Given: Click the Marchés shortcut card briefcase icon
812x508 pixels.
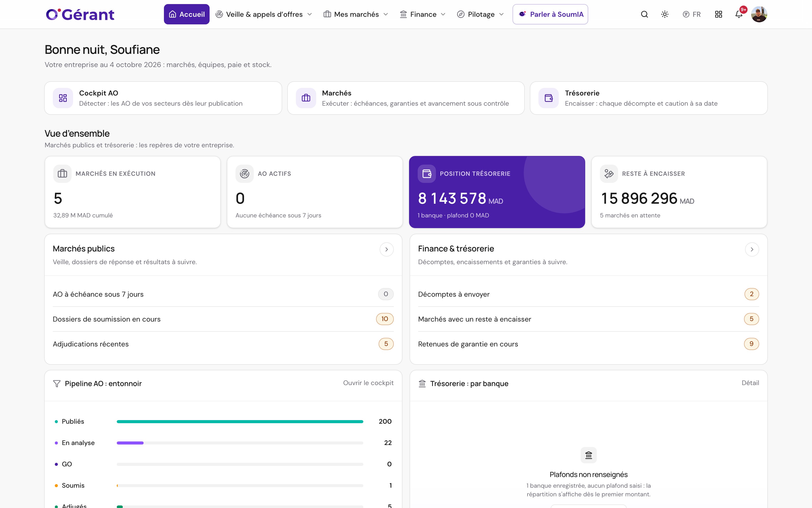Looking at the screenshot, I should click(306, 98).
